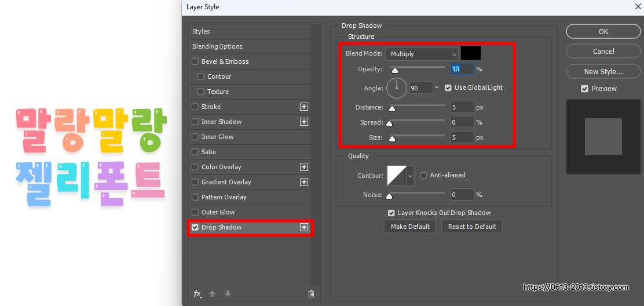The height and width of the screenshot is (306, 644).
Task: Add another Gradient Overlay with plus icon
Action: pos(304,182)
